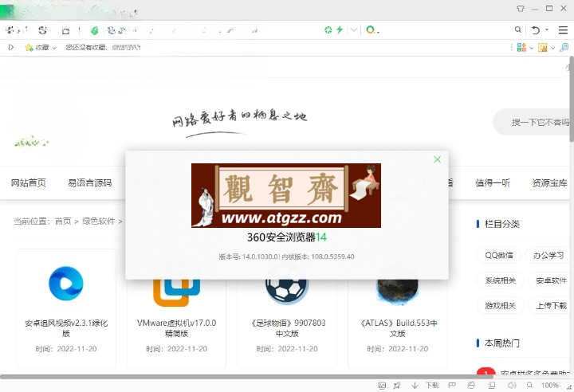
Task: Open 《ATLAS》Build.553中文版 title link
Action: [x=398, y=328]
